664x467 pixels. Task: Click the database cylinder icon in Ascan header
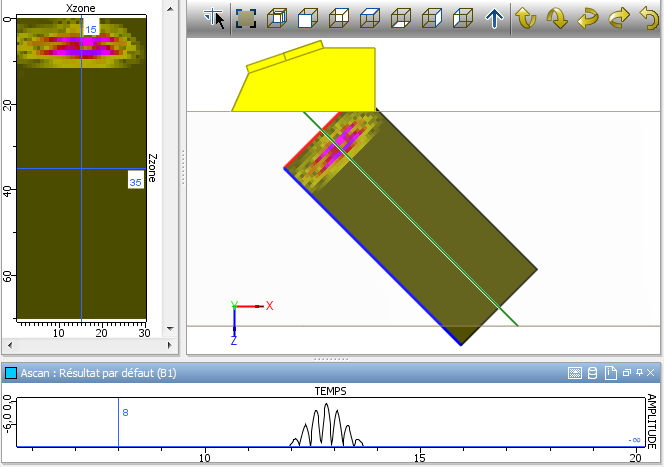pyautogui.click(x=592, y=373)
